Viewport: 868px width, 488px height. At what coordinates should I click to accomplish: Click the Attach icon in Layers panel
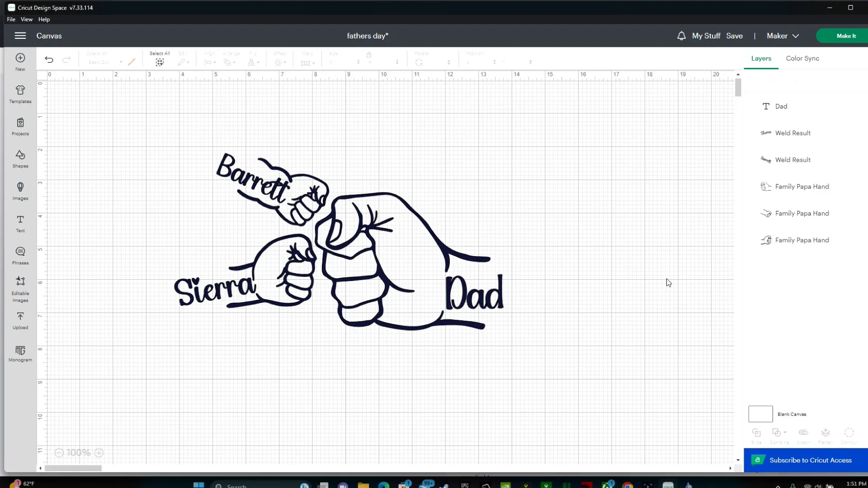coord(803,432)
